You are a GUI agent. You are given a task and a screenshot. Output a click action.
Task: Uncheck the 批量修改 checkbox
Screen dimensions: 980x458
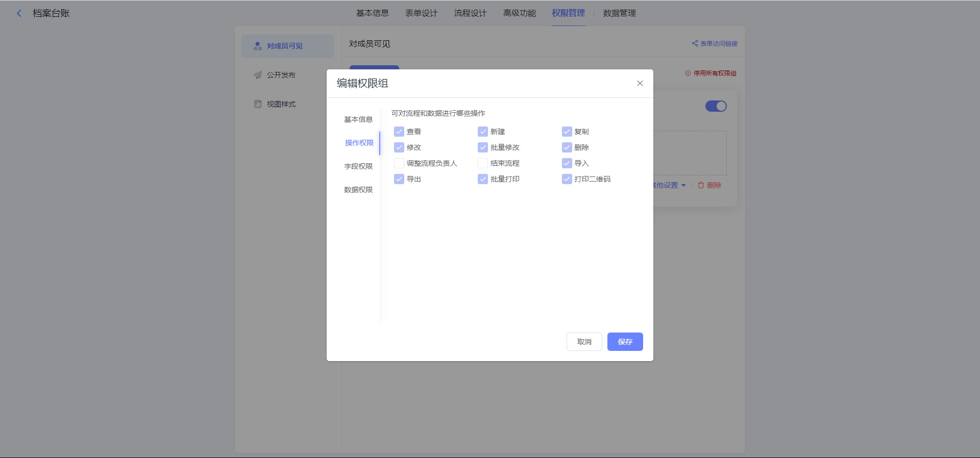click(x=483, y=147)
